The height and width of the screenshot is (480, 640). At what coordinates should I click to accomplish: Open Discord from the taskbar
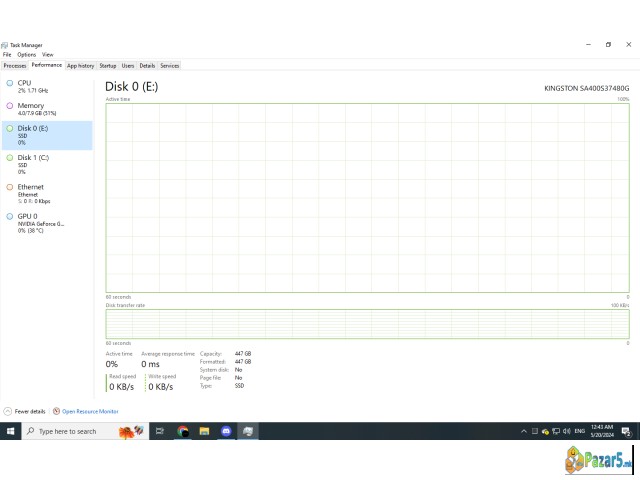click(x=226, y=431)
